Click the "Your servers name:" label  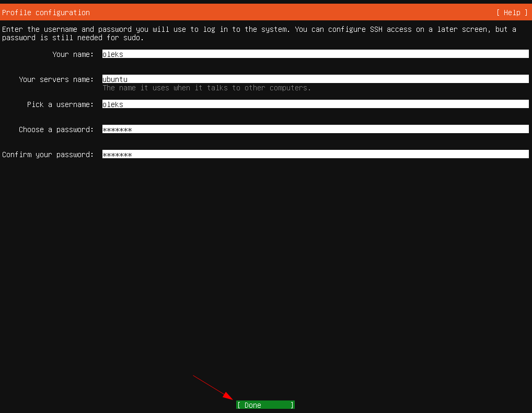coord(56,79)
